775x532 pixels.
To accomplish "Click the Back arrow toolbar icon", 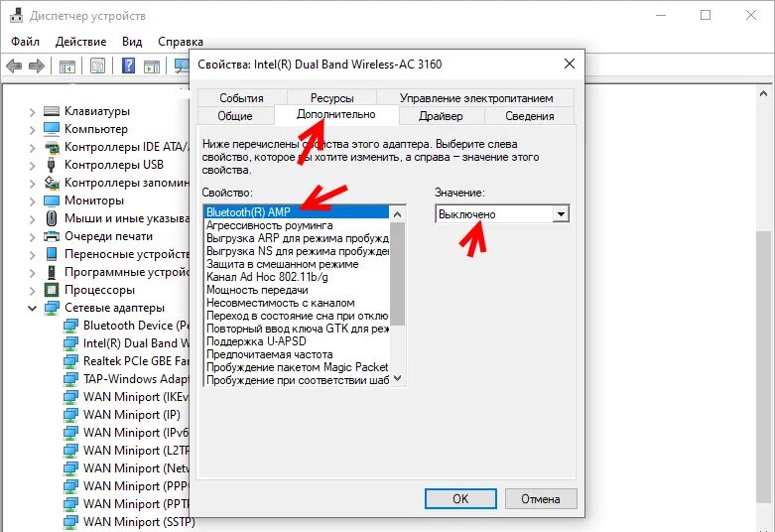I will [14, 66].
